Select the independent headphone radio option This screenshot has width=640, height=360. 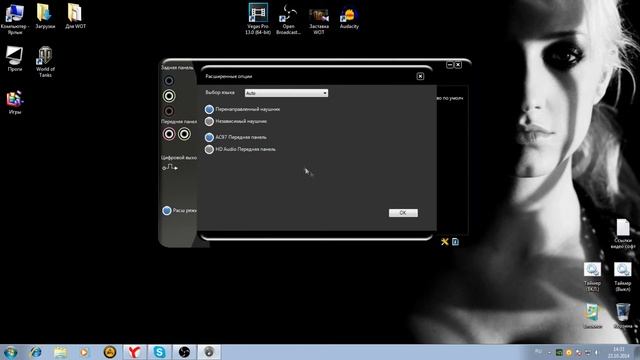tap(209, 121)
